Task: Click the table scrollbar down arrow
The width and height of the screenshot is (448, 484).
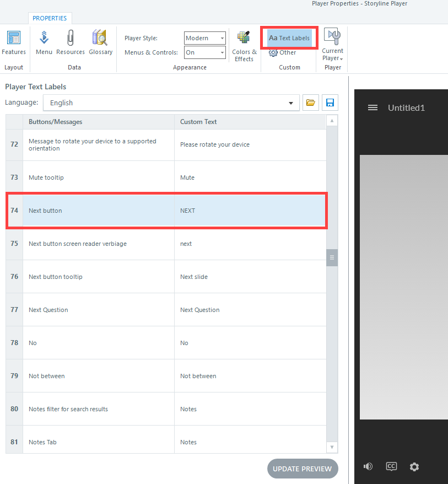Action: pyautogui.click(x=332, y=447)
